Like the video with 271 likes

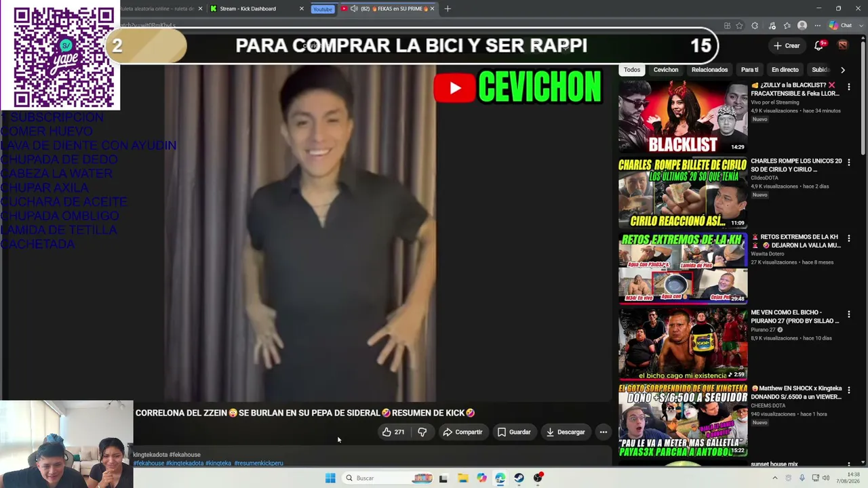pos(393,432)
